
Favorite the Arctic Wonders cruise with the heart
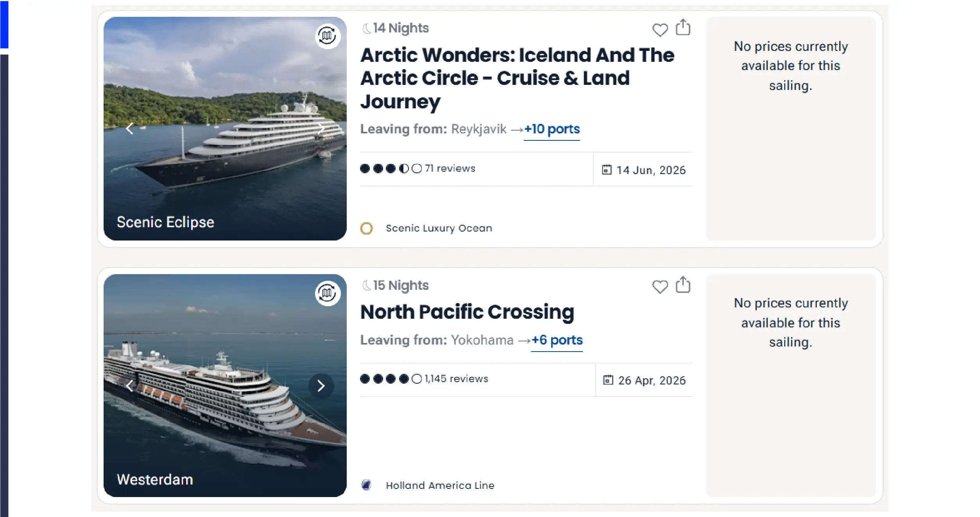pos(660,30)
